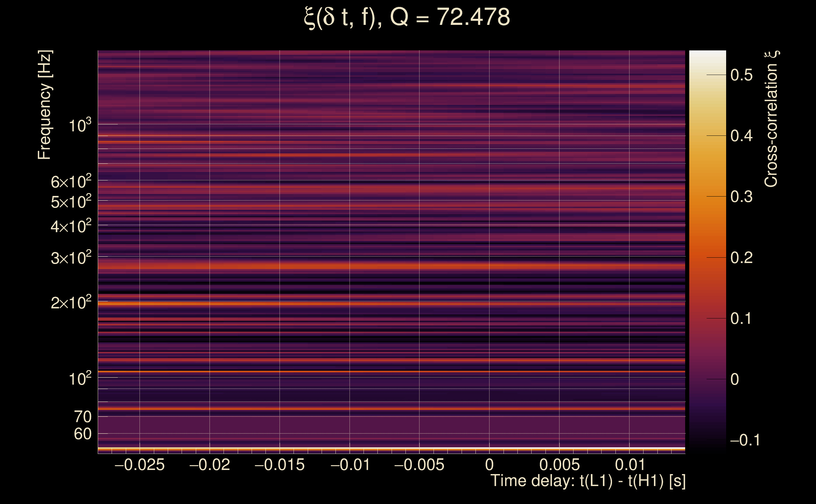Click the plot title showing Q = 72.478

point(407,17)
